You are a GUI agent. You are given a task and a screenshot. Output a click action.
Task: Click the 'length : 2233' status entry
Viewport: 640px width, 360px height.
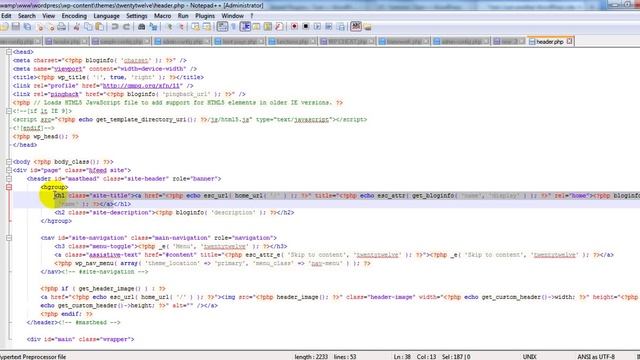tap(311, 357)
